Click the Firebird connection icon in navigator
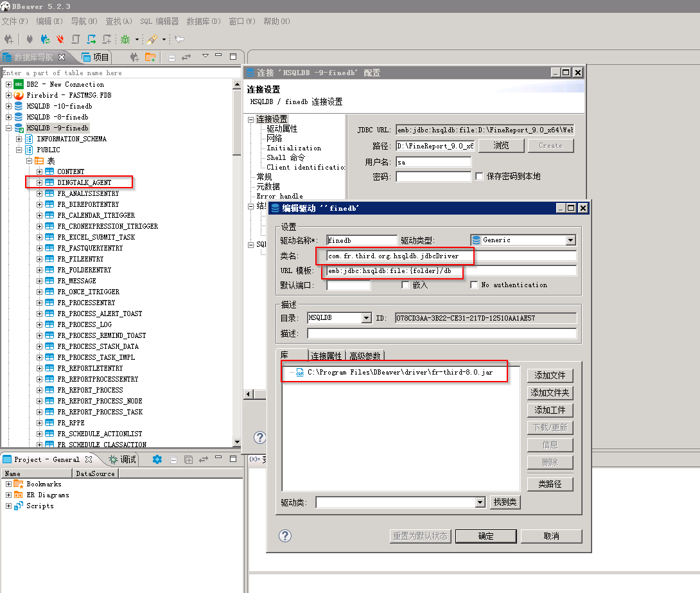The image size is (700, 593). tap(19, 95)
